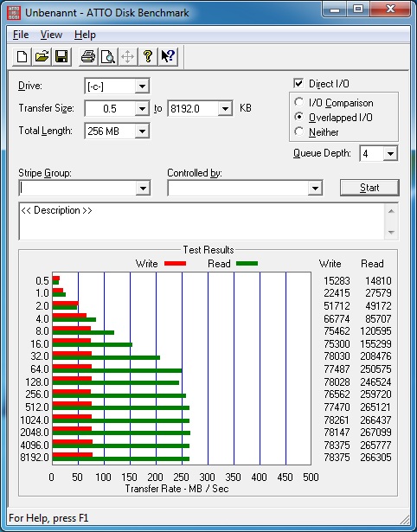This screenshot has height=532, width=417.
Task: Click the description box scroll down arrow
Action: [391, 233]
